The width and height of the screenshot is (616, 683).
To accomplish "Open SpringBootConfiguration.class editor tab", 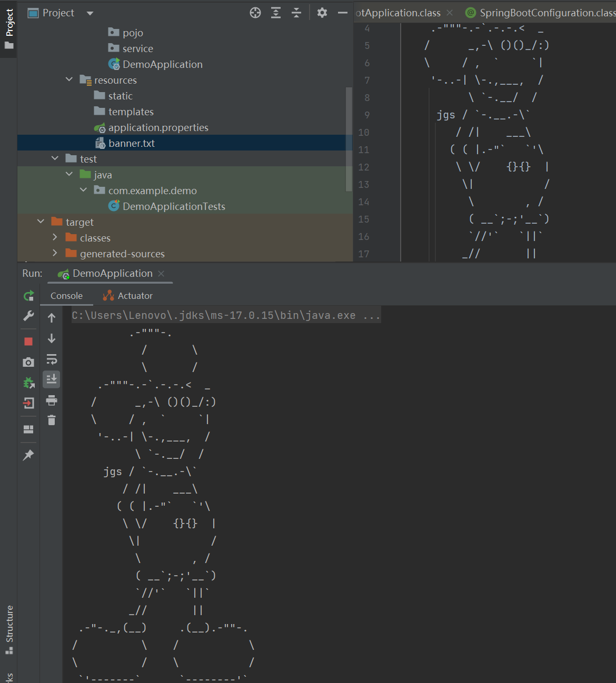I will 541,13.
